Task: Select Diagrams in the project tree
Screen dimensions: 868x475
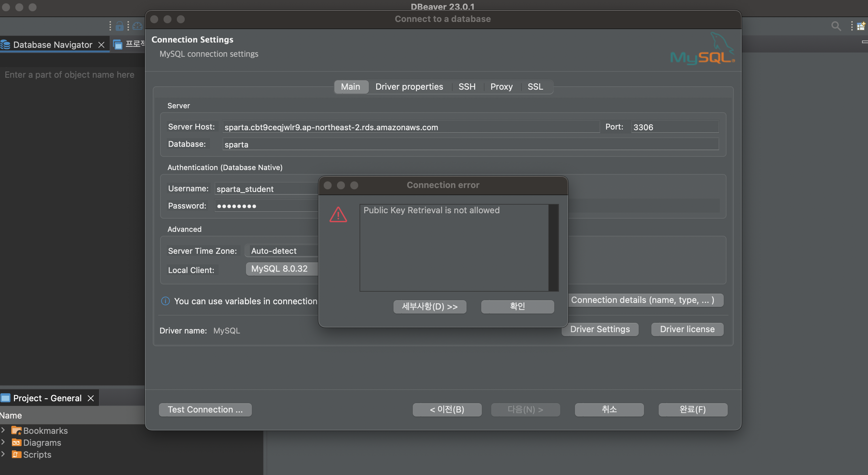Action: tap(42, 442)
